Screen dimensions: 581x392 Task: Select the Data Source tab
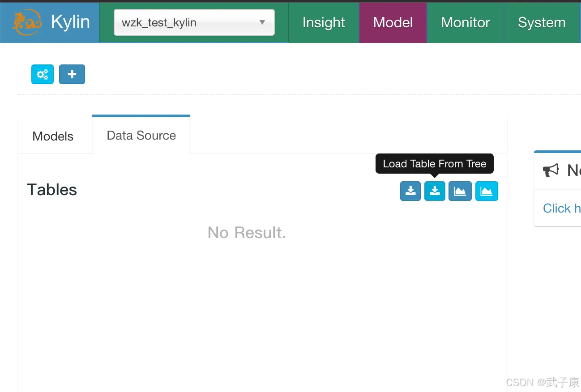141,135
